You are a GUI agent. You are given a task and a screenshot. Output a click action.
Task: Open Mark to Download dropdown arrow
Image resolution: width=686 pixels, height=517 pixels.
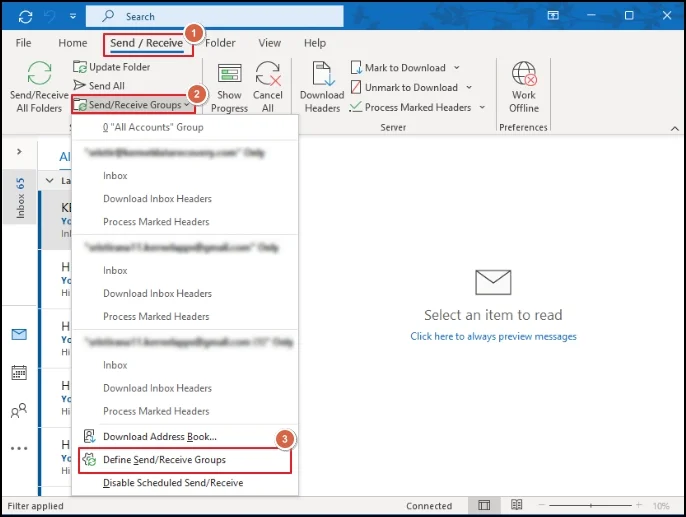456,68
